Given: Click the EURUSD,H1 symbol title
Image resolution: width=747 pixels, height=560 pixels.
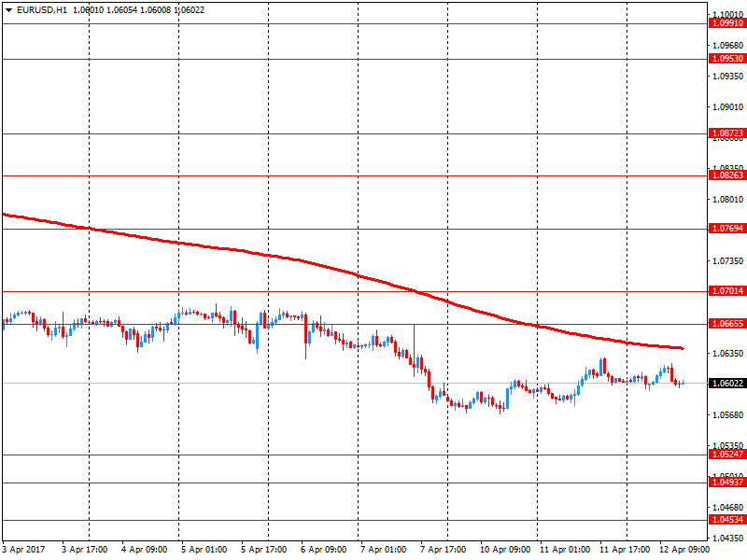Looking at the screenshot, I should pyautogui.click(x=42, y=10).
